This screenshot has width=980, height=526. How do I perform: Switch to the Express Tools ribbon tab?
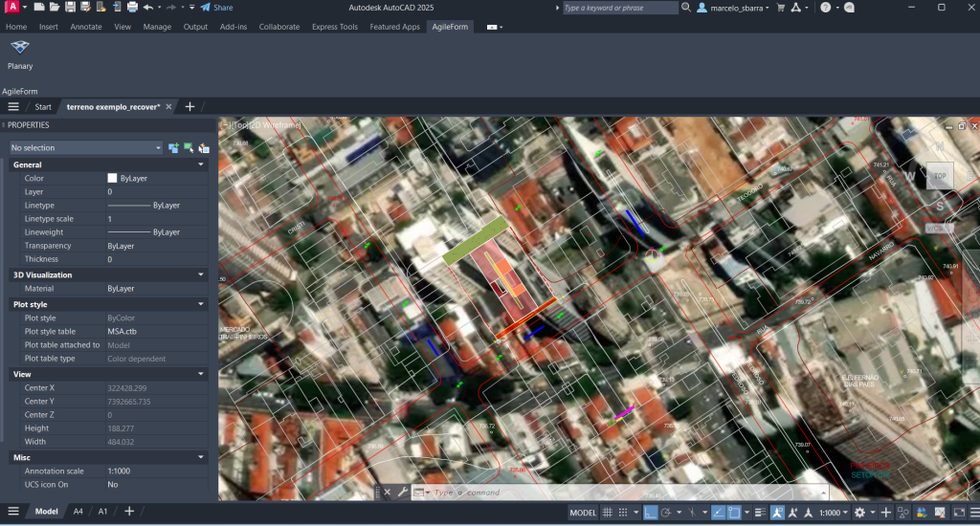tap(335, 27)
